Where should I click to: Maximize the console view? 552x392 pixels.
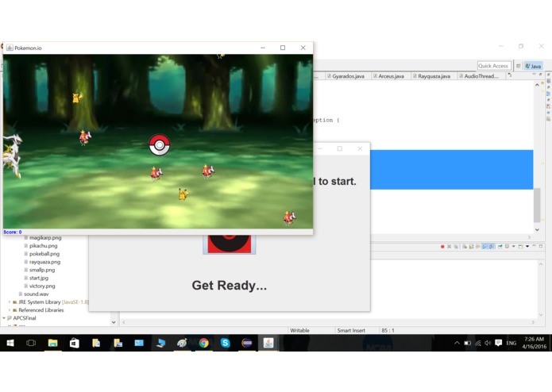[541, 246]
